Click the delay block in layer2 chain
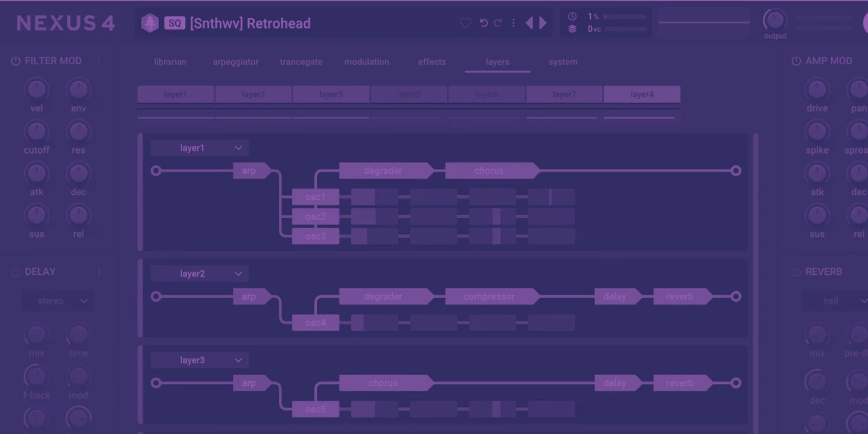Image resolution: width=868 pixels, height=434 pixels. (x=618, y=296)
